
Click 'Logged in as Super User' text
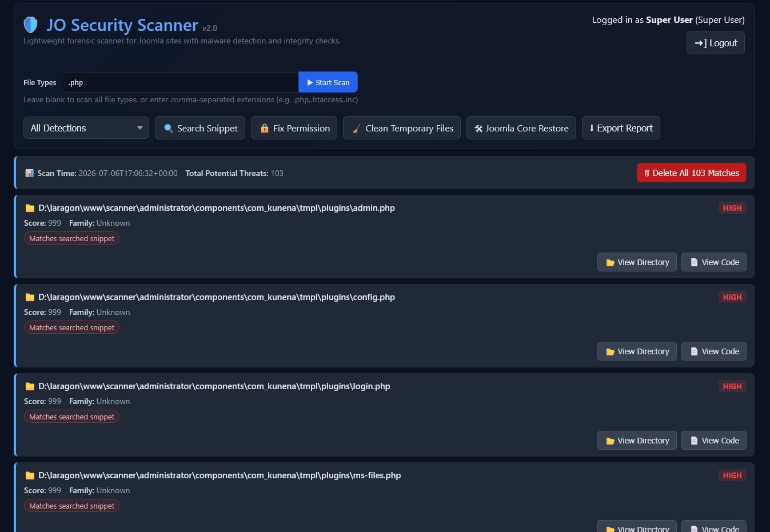(668, 20)
